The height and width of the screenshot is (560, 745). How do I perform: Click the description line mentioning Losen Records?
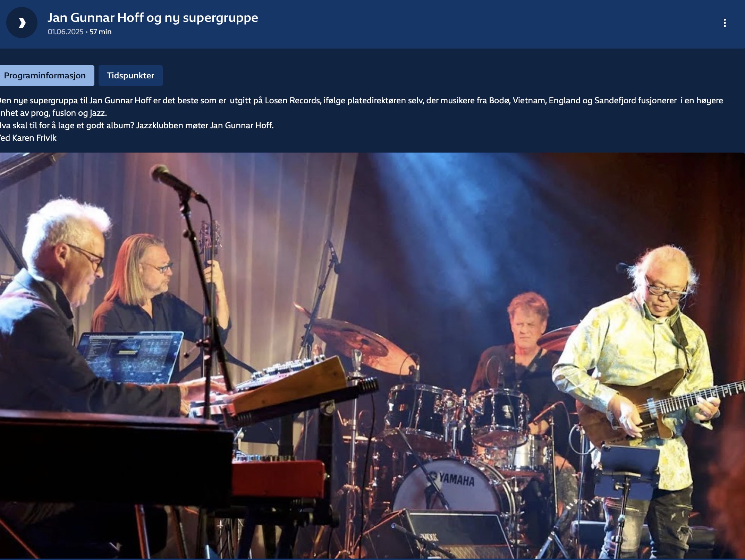click(361, 101)
